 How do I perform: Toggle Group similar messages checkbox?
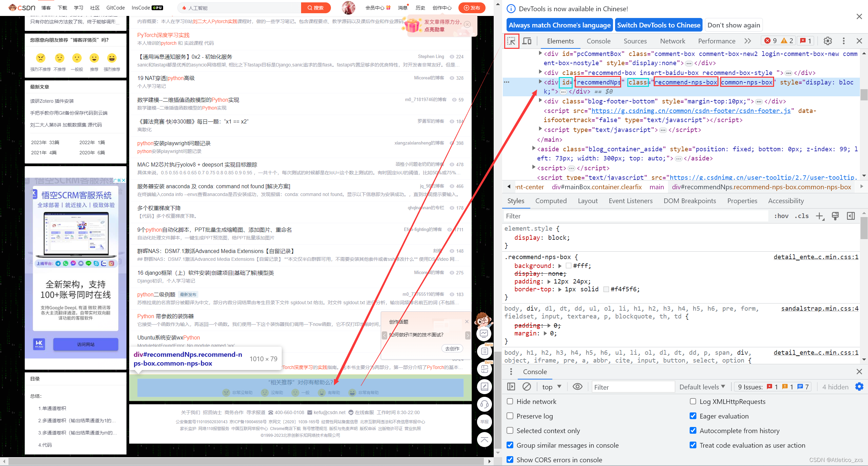tap(509, 445)
